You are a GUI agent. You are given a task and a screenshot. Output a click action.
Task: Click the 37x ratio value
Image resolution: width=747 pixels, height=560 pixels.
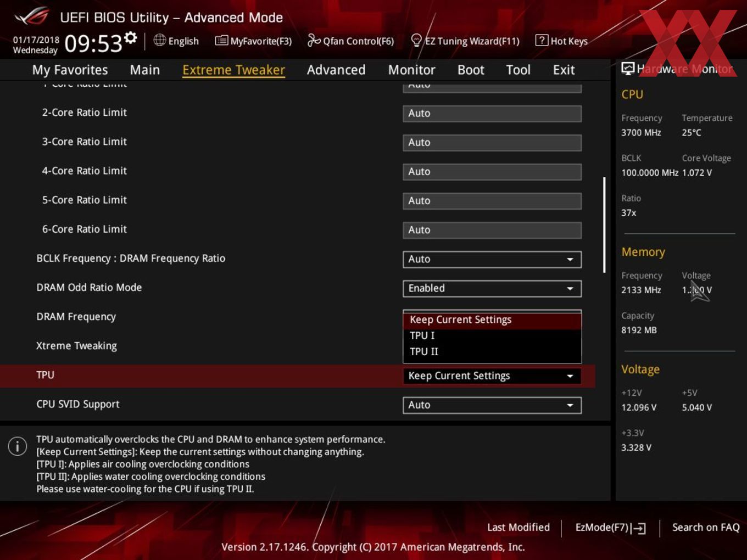(628, 212)
